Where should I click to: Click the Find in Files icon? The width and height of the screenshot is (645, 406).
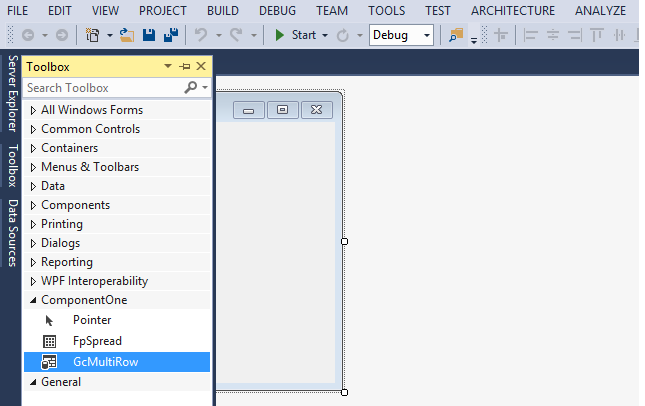tap(456, 35)
